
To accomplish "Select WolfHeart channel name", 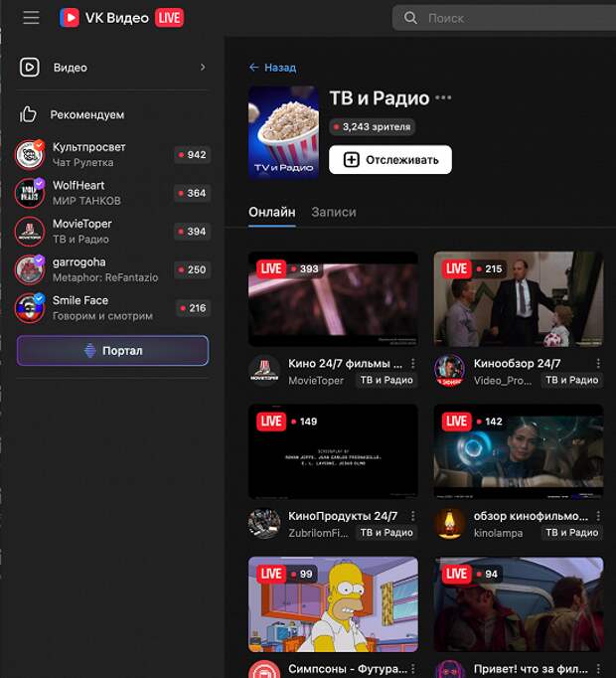I will pos(78,185).
